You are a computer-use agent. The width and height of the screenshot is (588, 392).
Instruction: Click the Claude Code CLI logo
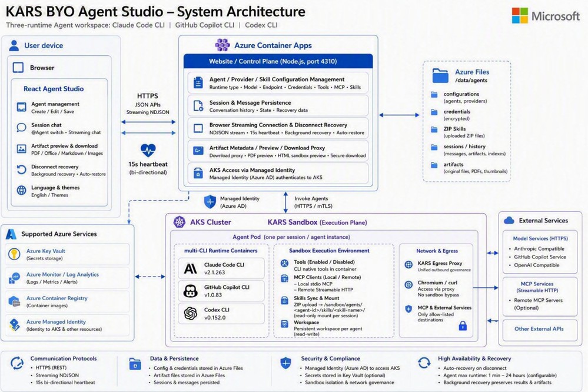191,268
